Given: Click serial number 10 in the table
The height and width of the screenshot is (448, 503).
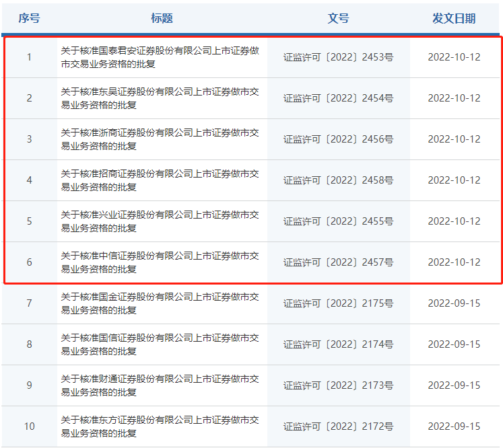Looking at the screenshot, I should 29,426.
